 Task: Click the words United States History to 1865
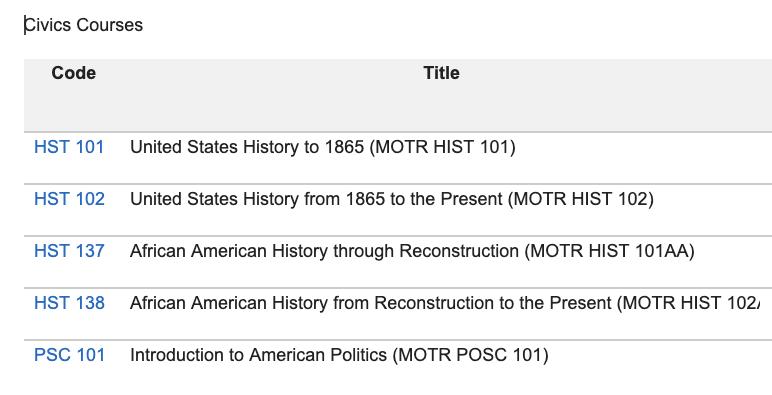247,147
